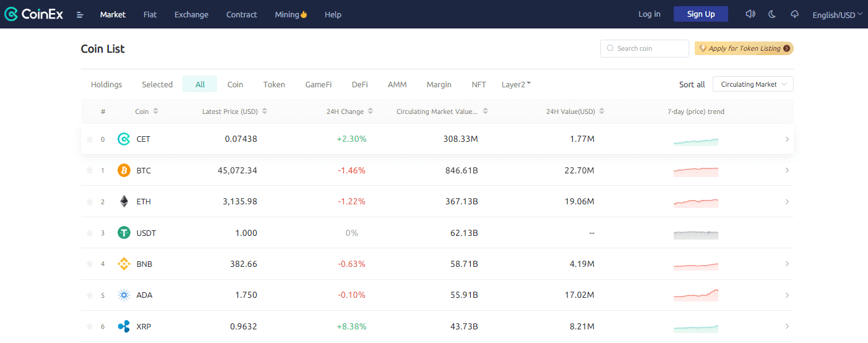
Task: Sort by 24H Change column header
Action: pyautogui.click(x=350, y=111)
